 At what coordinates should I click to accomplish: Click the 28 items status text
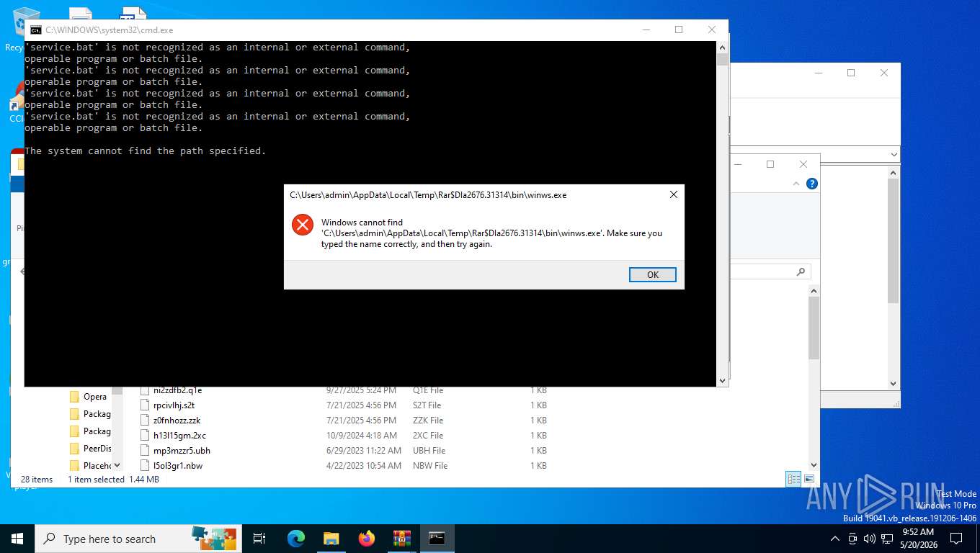37,480
